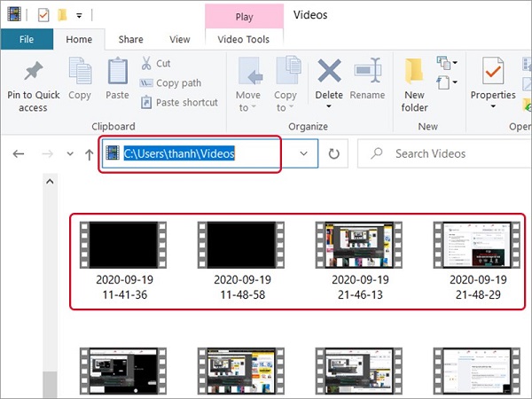
Task: Expand the Copy to dropdown
Action: tap(286, 108)
